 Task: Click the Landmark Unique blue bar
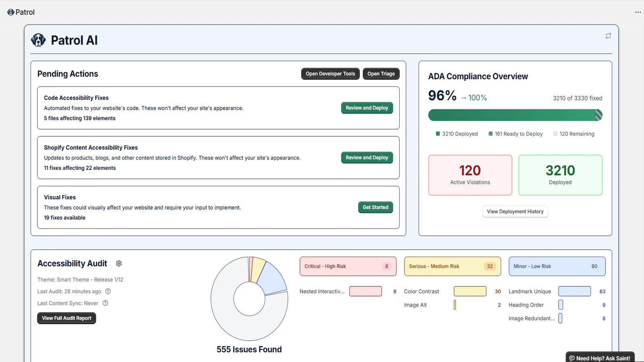coord(575,291)
